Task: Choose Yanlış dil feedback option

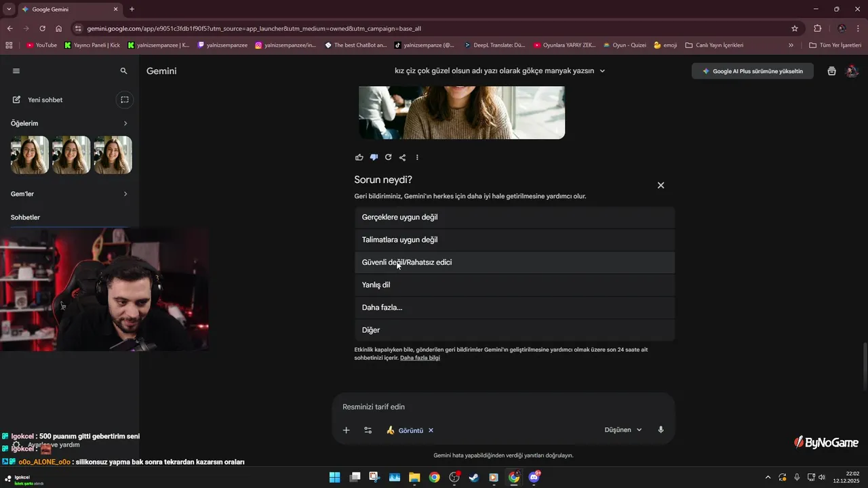Action: [x=515, y=285]
